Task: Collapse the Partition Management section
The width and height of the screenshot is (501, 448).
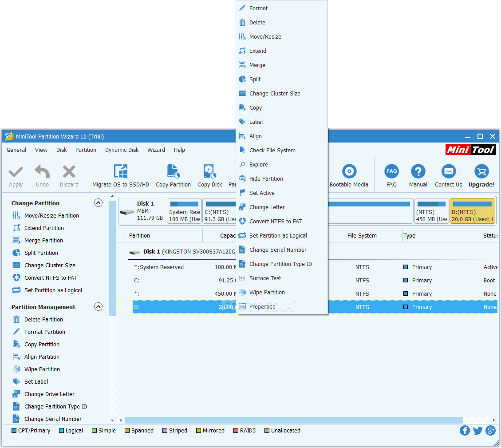Action: coord(98,307)
